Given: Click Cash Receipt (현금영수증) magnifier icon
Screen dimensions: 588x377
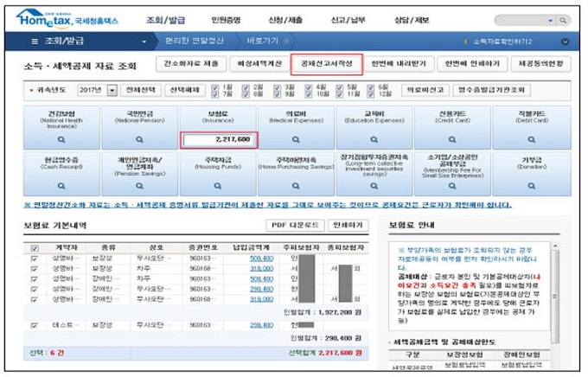Looking at the screenshot, I should 61,186.
